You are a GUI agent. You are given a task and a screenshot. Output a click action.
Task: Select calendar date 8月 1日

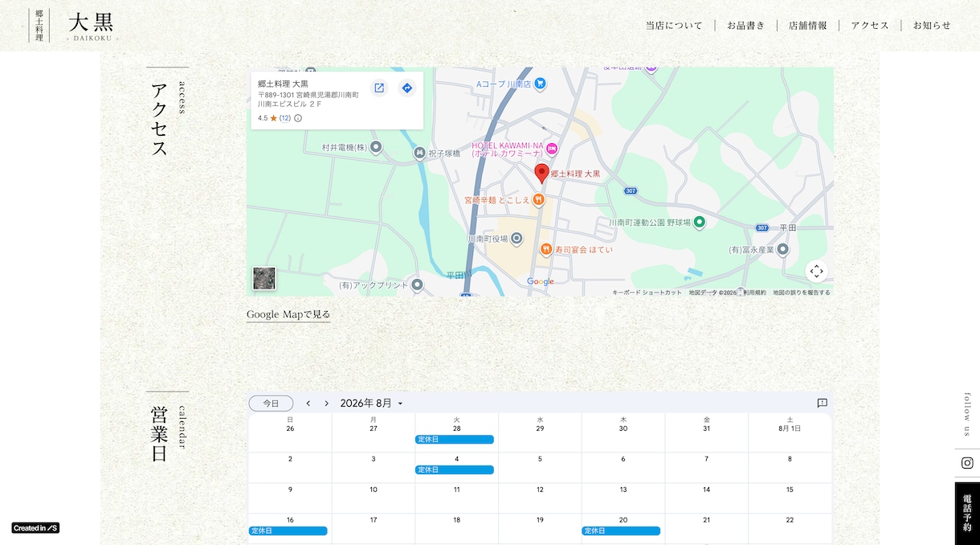[790, 428]
